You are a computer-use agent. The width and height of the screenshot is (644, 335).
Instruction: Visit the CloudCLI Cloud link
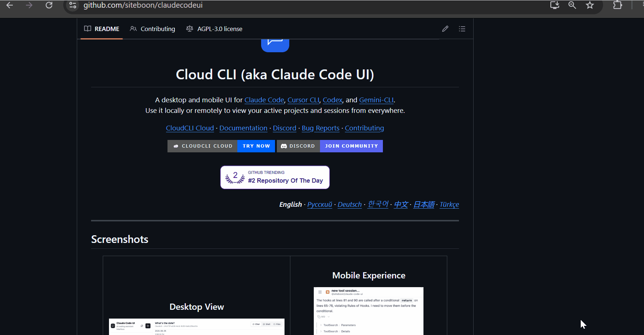point(190,128)
